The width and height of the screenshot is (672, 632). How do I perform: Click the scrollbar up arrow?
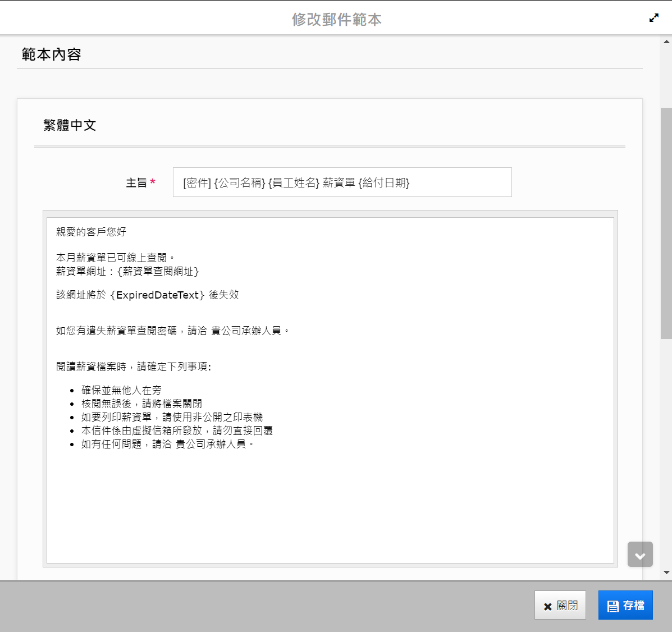coord(666,42)
